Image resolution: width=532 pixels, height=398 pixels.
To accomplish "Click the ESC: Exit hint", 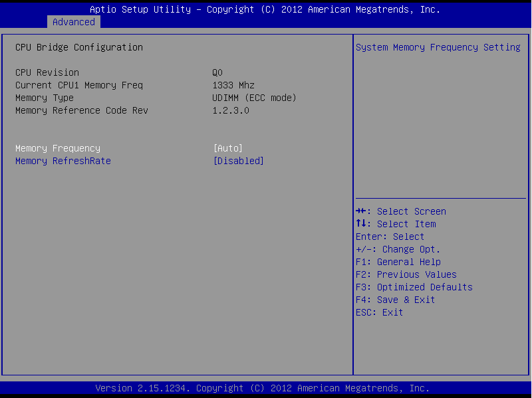I will (379, 312).
